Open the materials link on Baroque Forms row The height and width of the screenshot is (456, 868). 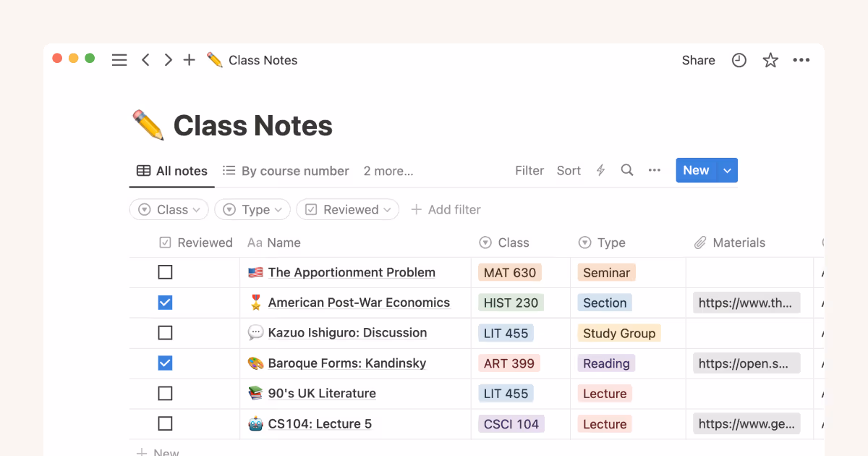(746, 363)
